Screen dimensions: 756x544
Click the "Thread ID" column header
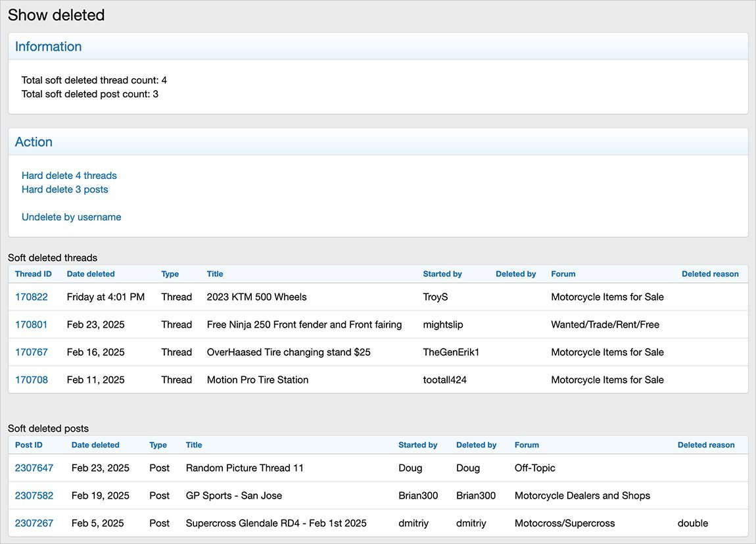[34, 274]
